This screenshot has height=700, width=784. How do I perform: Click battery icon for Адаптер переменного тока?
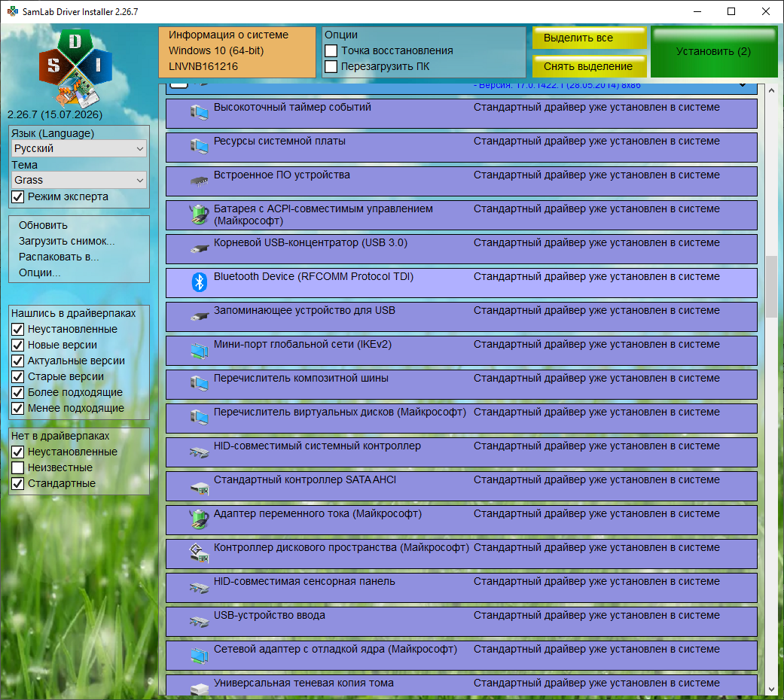coord(199,519)
